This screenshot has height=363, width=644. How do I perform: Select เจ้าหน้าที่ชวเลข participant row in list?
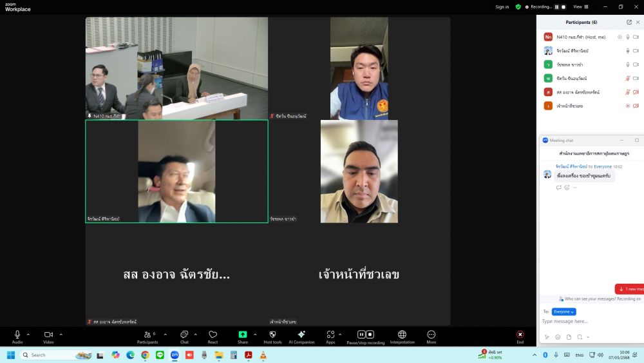(x=590, y=106)
